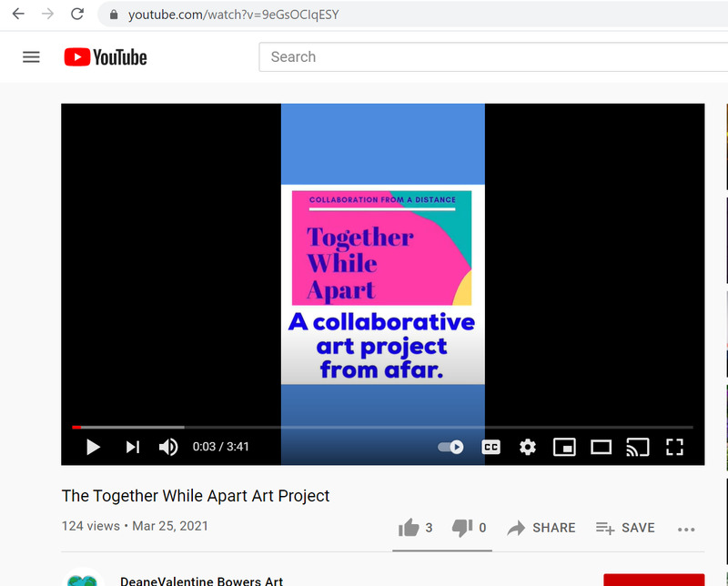Switch to miniplayer mode

click(x=564, y=447)
